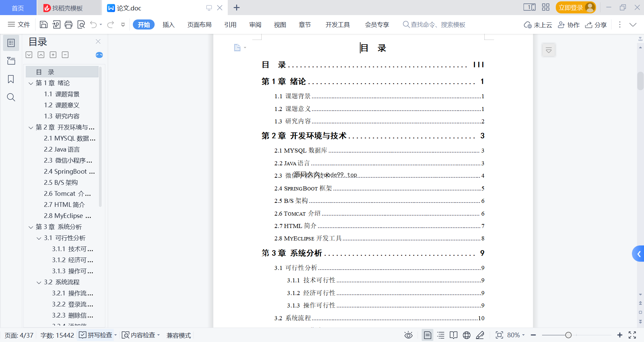Select the 页面布局 ribbon tab
644x342 pixels.
pos(199,24)
